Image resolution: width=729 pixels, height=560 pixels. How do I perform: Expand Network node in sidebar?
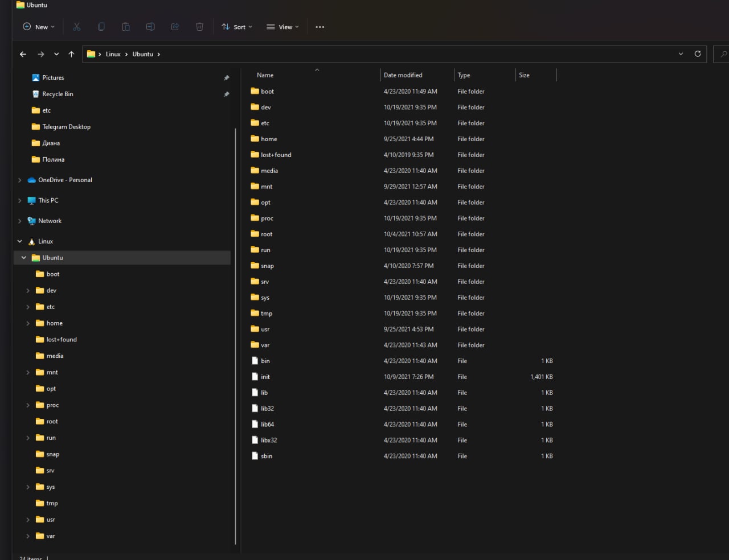pos(20,221)
